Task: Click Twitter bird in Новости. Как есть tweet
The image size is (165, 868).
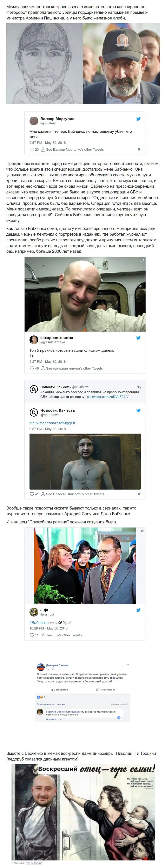Action: click(x=138, y=410)
